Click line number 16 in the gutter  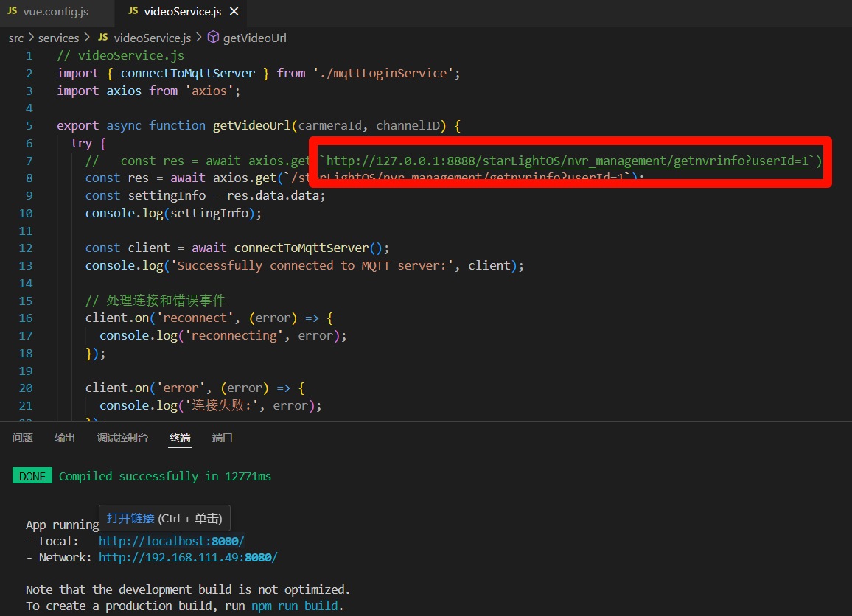coord(26,318)
